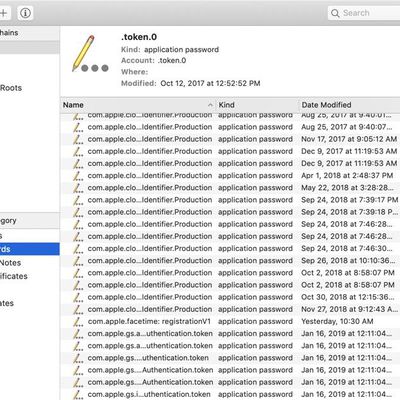Click 'Account: .token.0' in detail header
400x400 pixels.
pos(154,61)
